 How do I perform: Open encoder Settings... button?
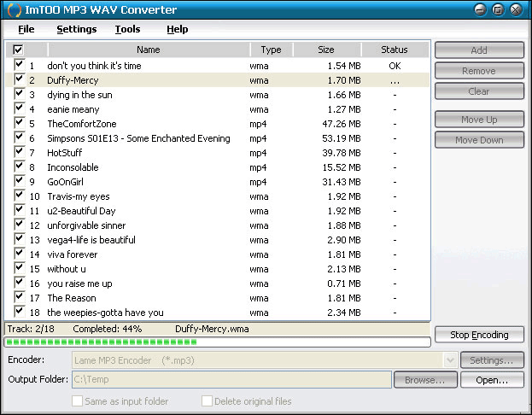tap(492, 360)
